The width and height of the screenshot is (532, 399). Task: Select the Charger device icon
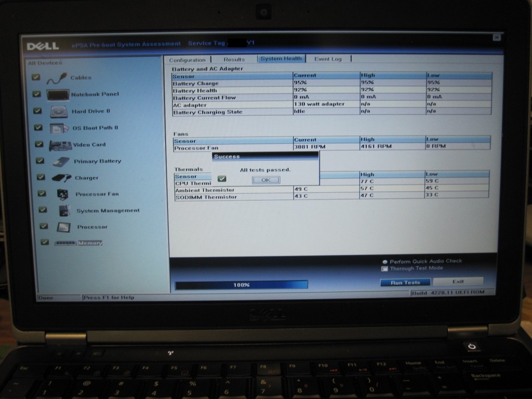(x=61, y=178)
